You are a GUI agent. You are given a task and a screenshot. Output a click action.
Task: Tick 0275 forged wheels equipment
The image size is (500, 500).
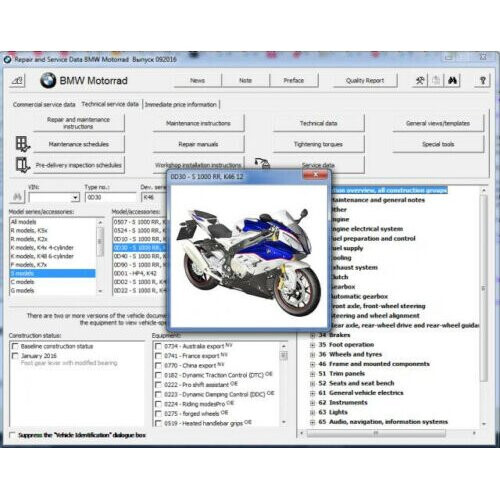click(x=158, y=414)
